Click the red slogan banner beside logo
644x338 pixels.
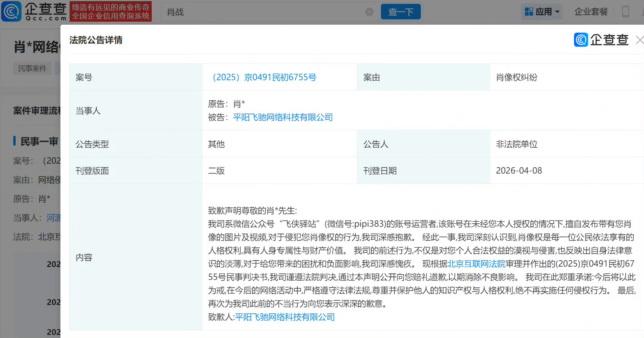(x=111, y=11)
